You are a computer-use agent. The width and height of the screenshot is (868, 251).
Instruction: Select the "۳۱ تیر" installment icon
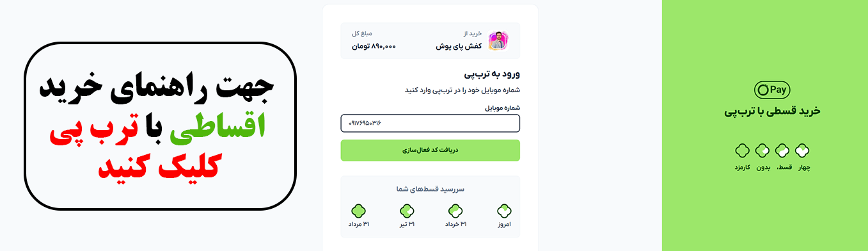pyautogui.click(x=407, y=211)
